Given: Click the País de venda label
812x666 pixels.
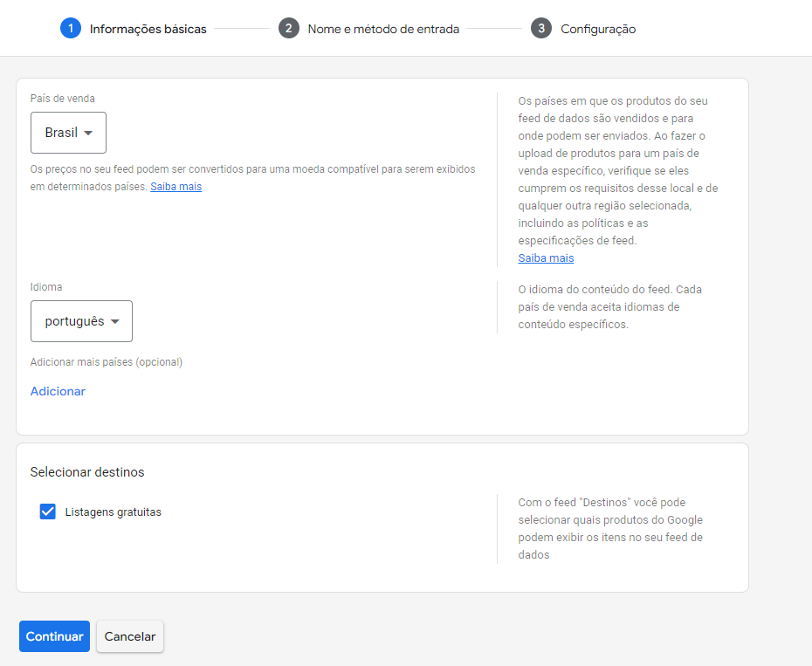Looking at the screenshot, I should tap(62, 99).
